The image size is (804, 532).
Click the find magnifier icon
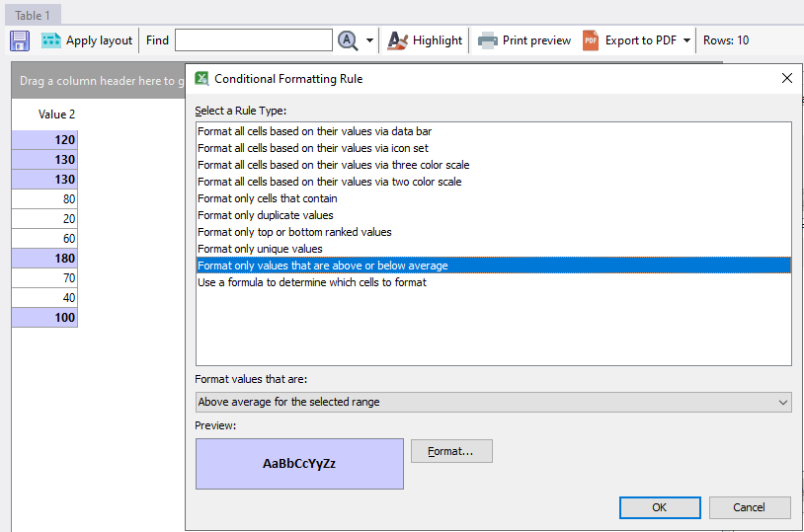pyautogui.click(x=348, y=40)
